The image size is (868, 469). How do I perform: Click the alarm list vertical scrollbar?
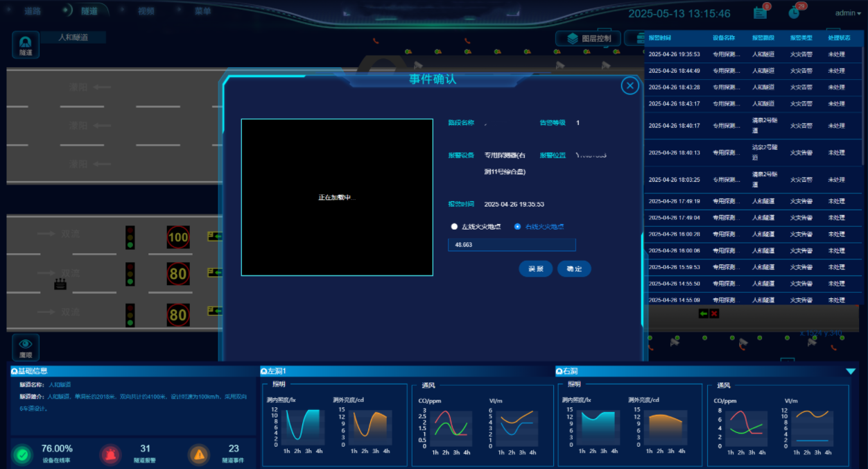point(863,104)
